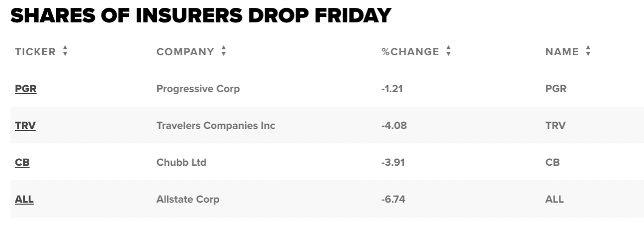Viewport: 644px width, 230px height.
Task: Click sort arrows beside Company header
Action: pyautogui.click(x=223, y=51)
